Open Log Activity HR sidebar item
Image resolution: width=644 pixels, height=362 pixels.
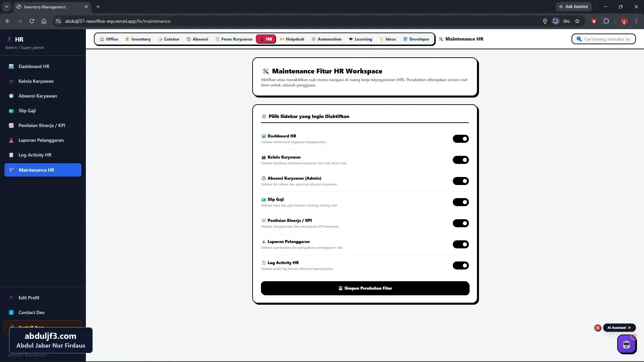pyautogui.click(x=43, y=155)
